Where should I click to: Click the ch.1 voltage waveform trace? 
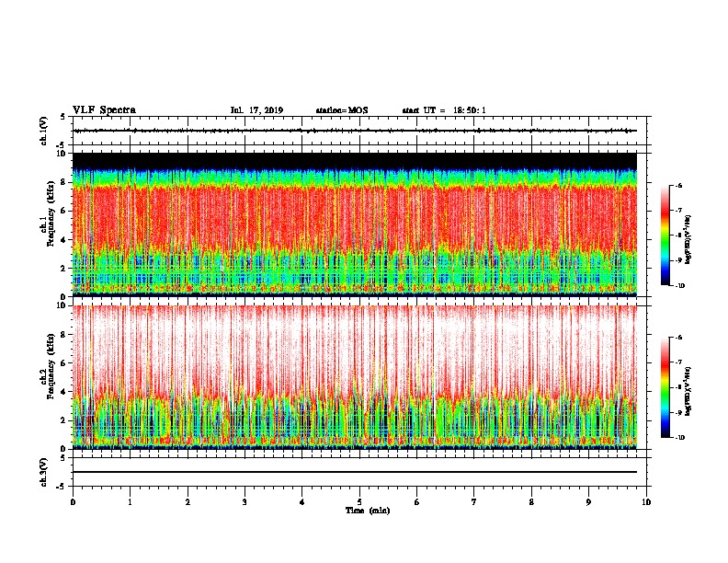coord(355,131)
